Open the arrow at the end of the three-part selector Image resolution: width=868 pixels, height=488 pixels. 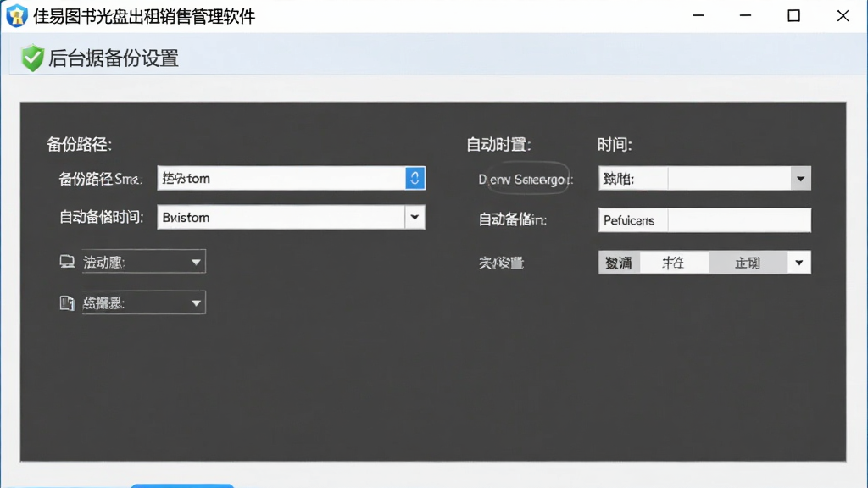(798, 263)
